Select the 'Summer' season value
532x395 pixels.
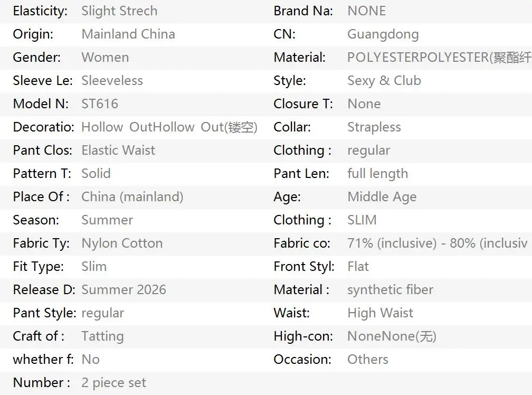click(107, 220)
